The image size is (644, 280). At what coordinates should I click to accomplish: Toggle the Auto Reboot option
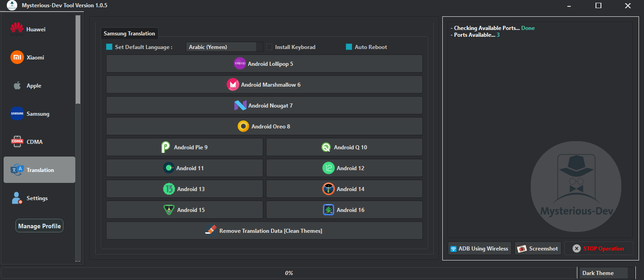tap(348, 47)
